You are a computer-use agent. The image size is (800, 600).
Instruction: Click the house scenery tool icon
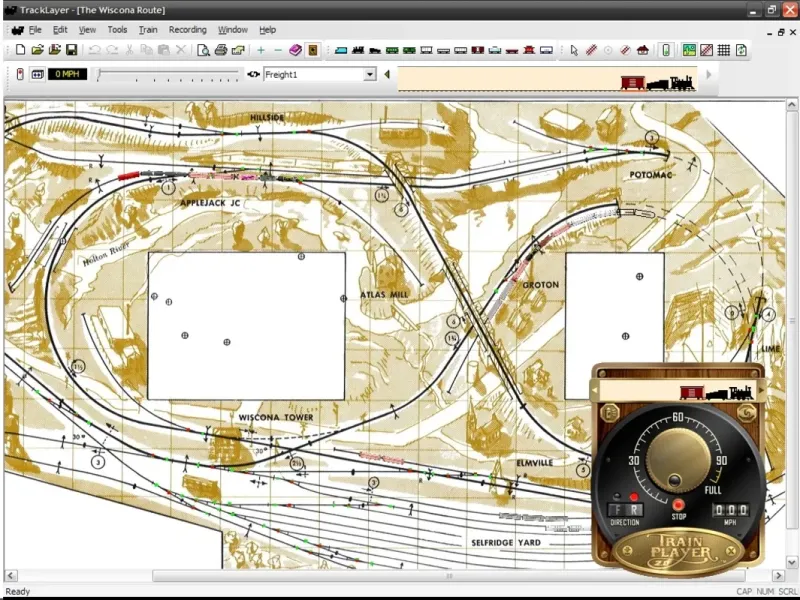click(642, 49)
